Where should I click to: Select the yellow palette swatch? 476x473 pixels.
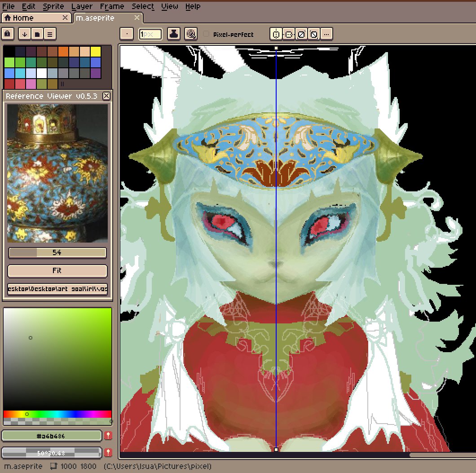tap(96, 52)
